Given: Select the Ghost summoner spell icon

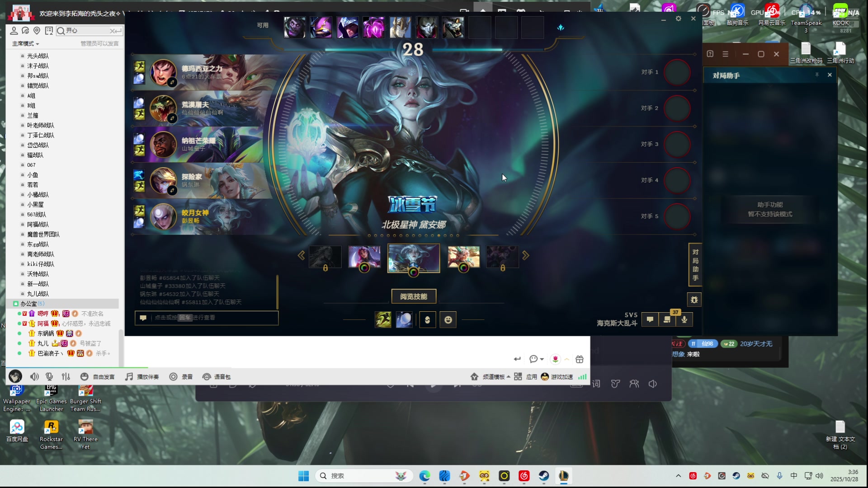Looking at the screenshot, I should coord(383,320).
